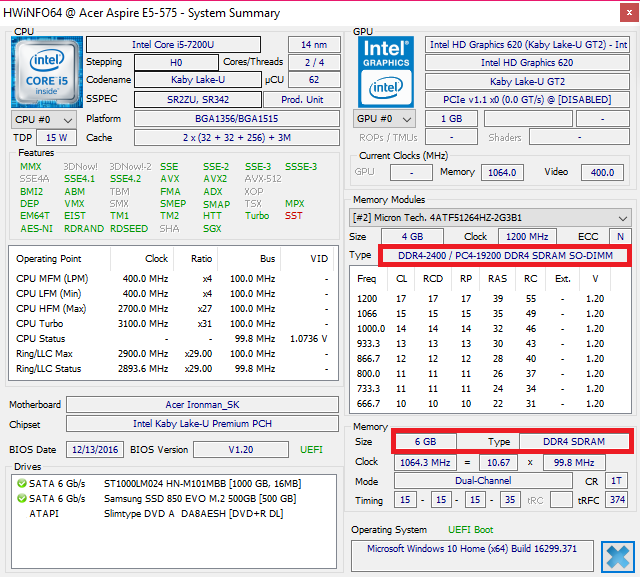This screenshot has width=640, height=577.
Task: Click the DDR4 SDRAM memory type field
Action: [x=573, y=442]
